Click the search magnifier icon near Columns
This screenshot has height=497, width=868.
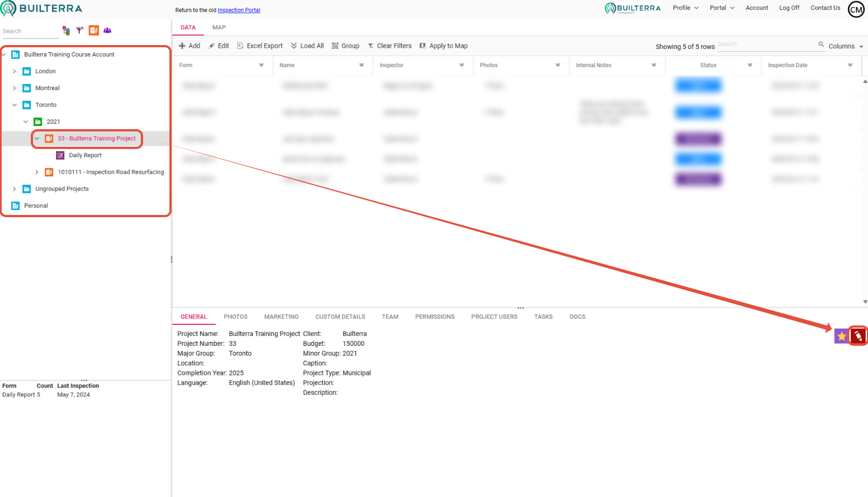point(821,45)
